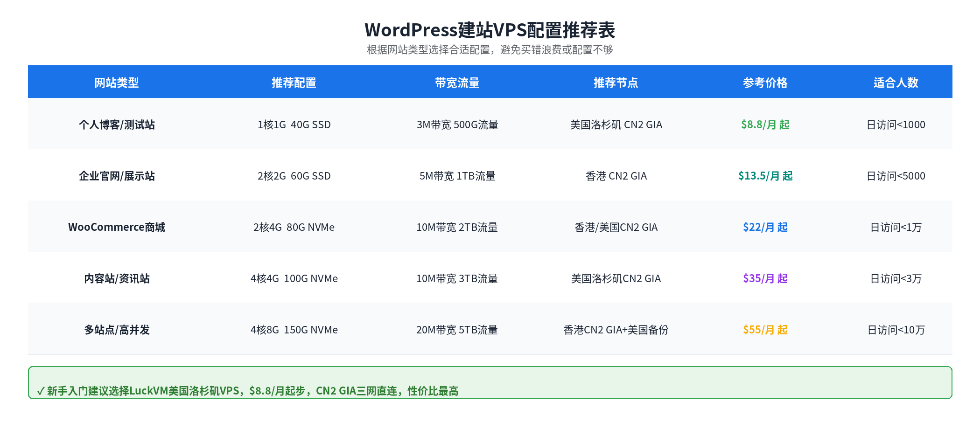The height and width of the screenshot is (443, 980).
Task: Click the purple $35/月 起 price
Action: coord(765,278)
